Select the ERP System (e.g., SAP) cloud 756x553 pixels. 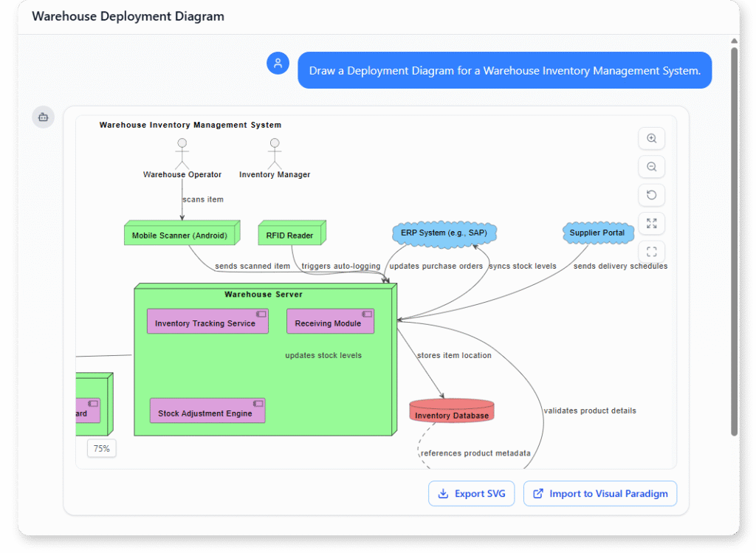(x=444, y=233)
